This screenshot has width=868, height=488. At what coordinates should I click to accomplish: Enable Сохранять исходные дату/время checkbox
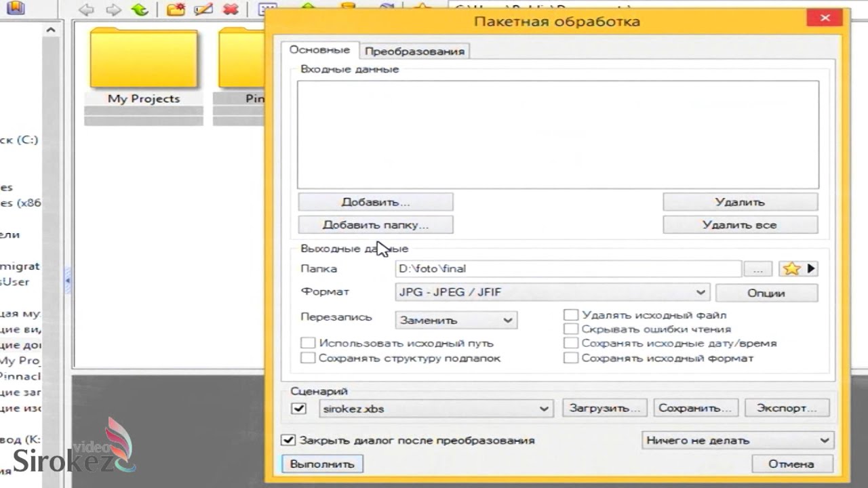coord(571,344)
